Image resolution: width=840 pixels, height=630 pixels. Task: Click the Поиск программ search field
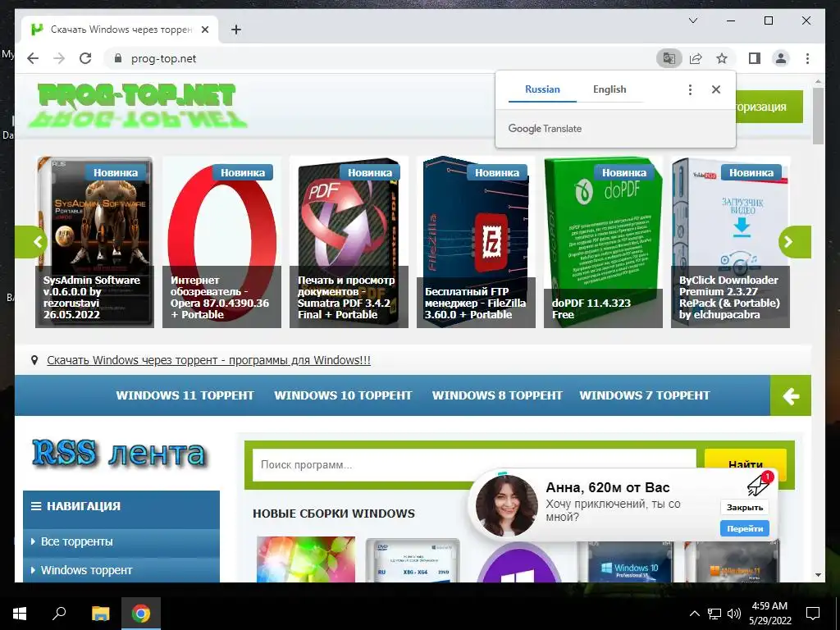coord(474,465)
